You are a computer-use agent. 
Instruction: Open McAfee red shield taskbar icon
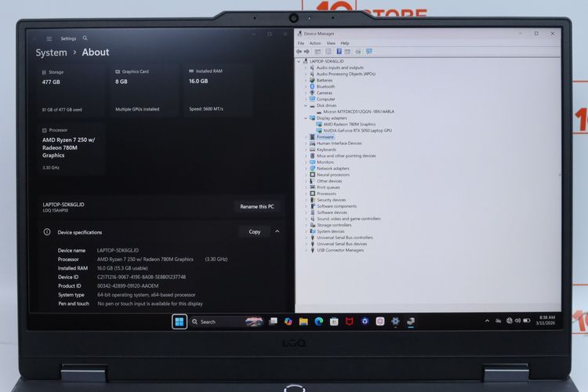coord(349,321)
